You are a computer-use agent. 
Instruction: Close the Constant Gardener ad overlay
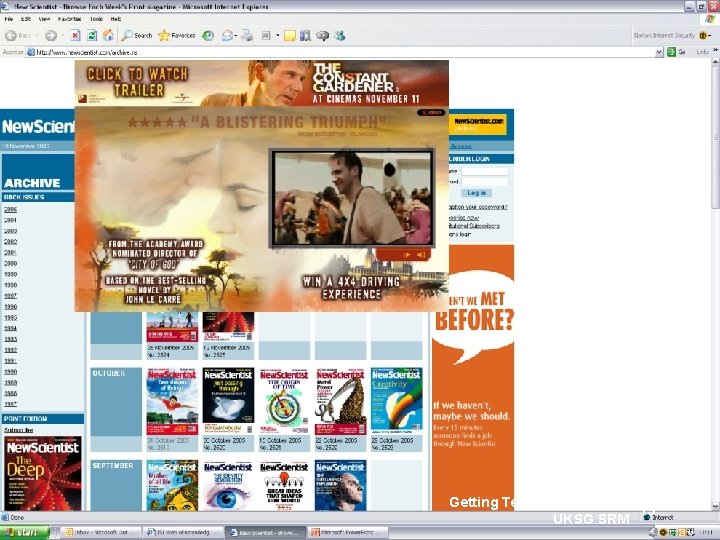point(431,112)
